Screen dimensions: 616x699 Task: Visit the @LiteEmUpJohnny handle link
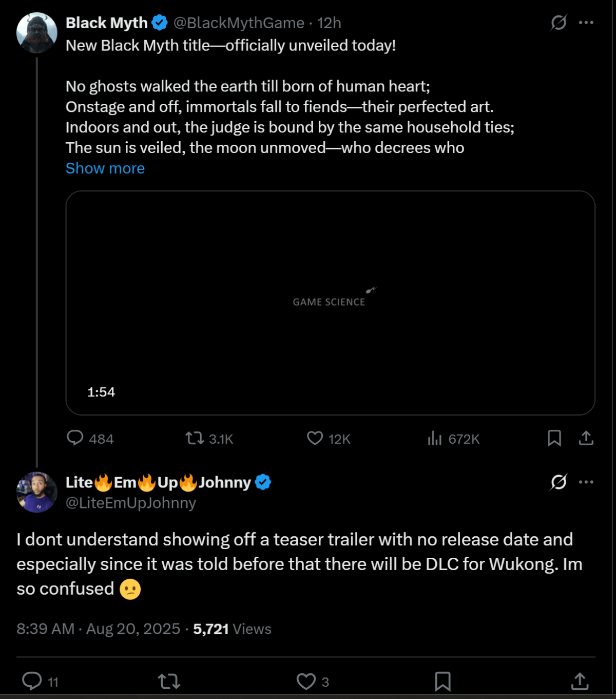tap(131, 502)
